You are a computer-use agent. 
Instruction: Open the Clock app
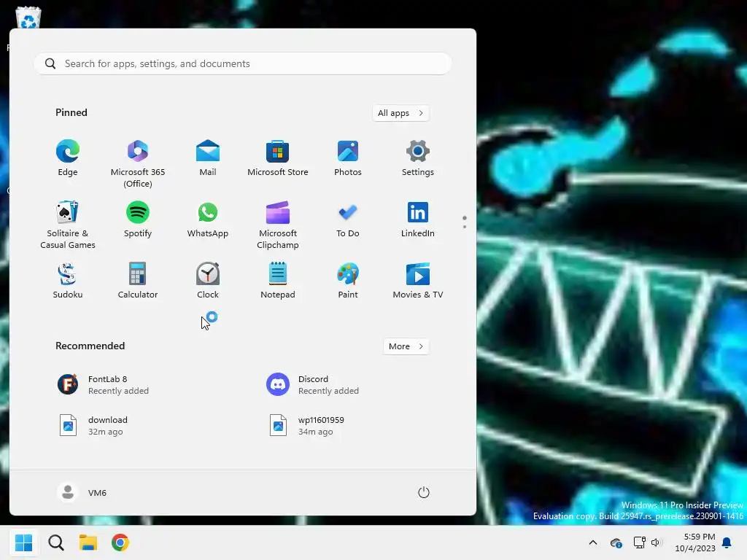[208, 281]
